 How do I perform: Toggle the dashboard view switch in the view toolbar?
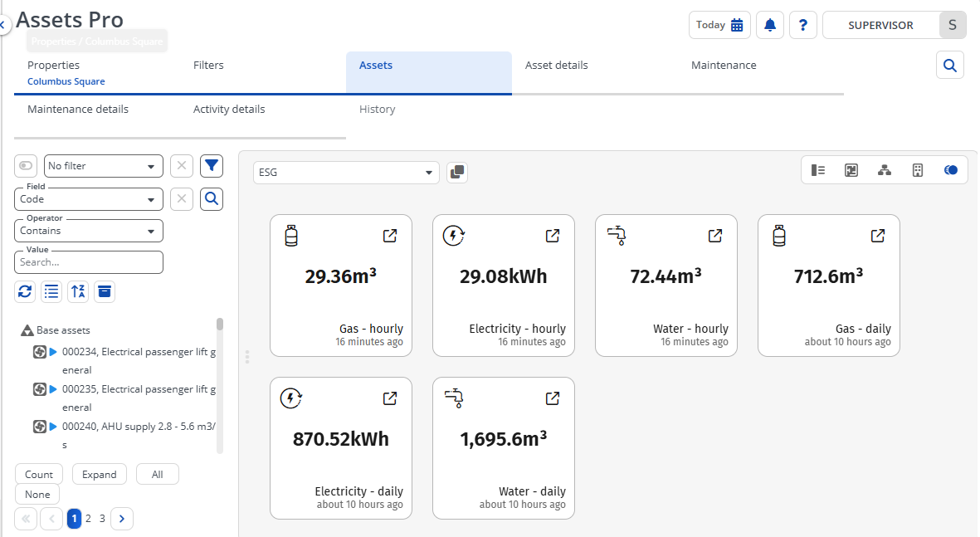click(951, 170)
